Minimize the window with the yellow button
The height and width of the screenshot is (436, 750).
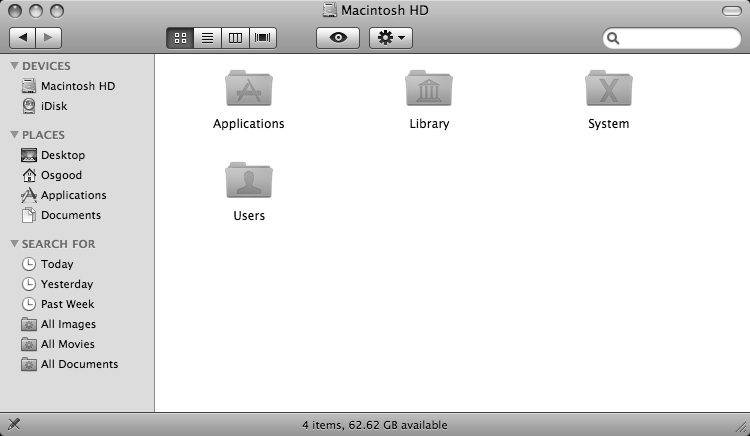click(36, 11)
